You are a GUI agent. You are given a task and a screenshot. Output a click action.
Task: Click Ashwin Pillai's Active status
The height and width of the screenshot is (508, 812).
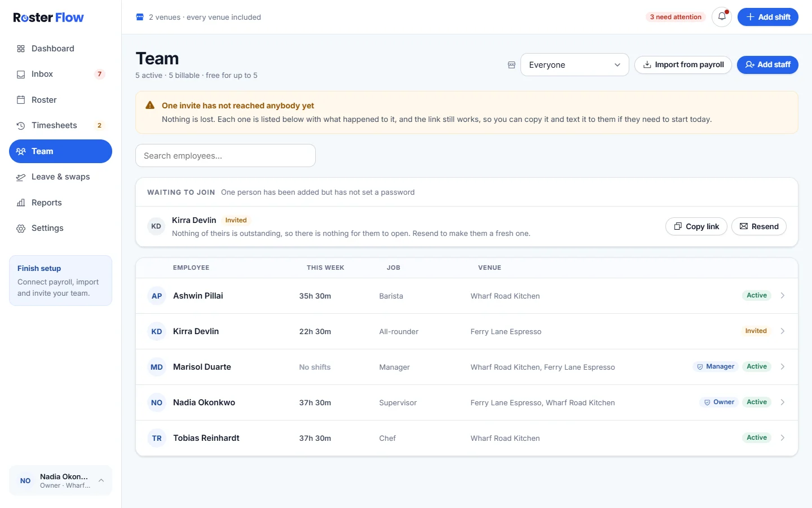click(x=757, y=295)
